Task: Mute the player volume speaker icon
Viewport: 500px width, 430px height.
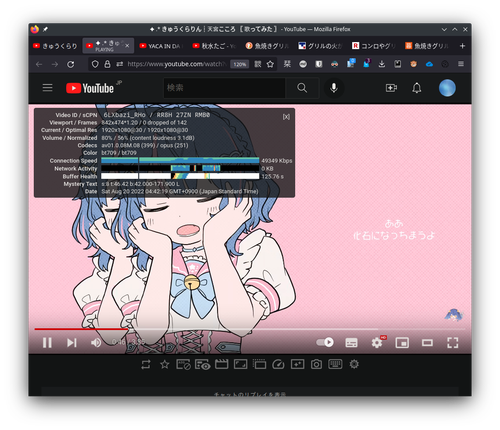Action: (96, 343)
